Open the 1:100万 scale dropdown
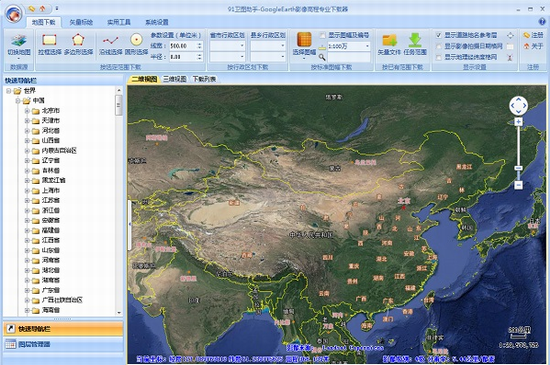The width and height of the screenshot is (550, 365). pos(349,46)
